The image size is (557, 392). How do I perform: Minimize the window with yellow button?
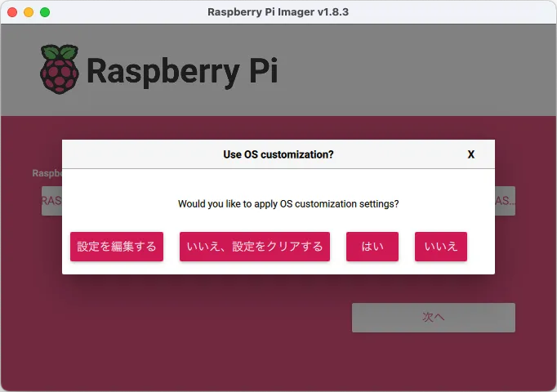[29, 12]
